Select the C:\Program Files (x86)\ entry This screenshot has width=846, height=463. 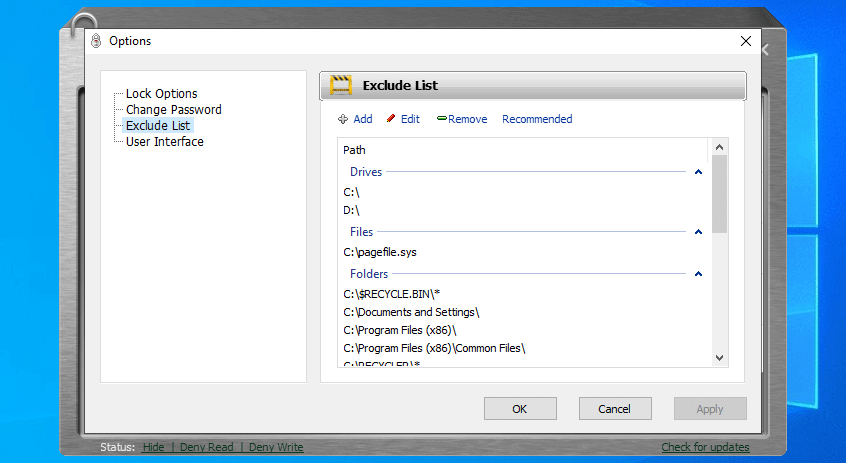[x=400, y=330]
